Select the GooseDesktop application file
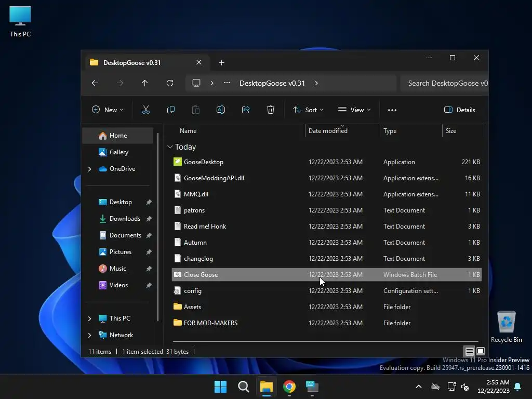The image size is (532, 399). 327,162
